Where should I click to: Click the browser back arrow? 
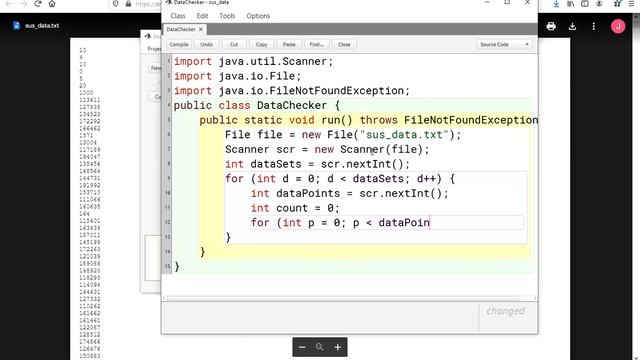tap(9, 4)
